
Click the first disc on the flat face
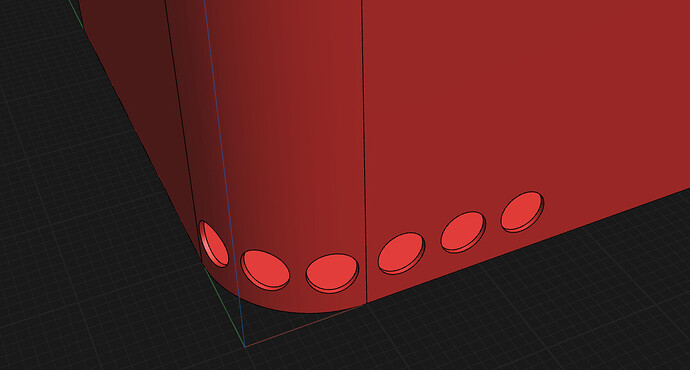(x=401, y=253)
